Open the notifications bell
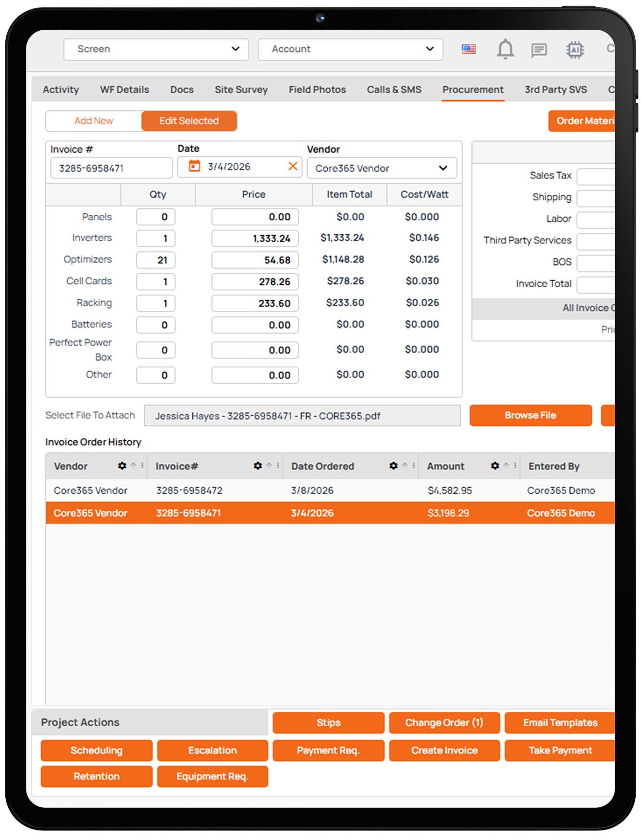Viewport: 641px width, 840px height. 505,49
